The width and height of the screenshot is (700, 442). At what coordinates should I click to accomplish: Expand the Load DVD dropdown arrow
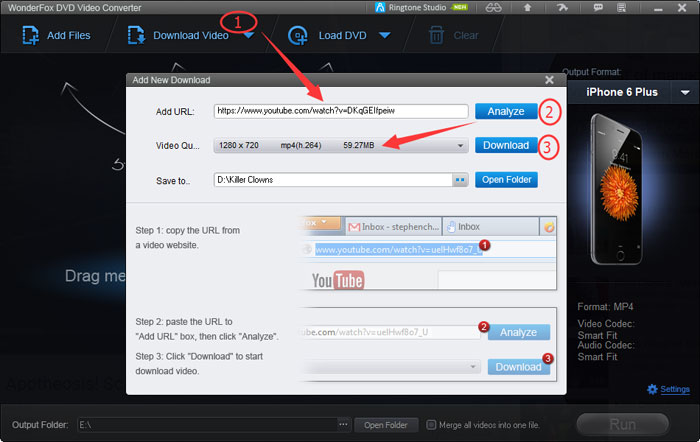coord(384,35)
